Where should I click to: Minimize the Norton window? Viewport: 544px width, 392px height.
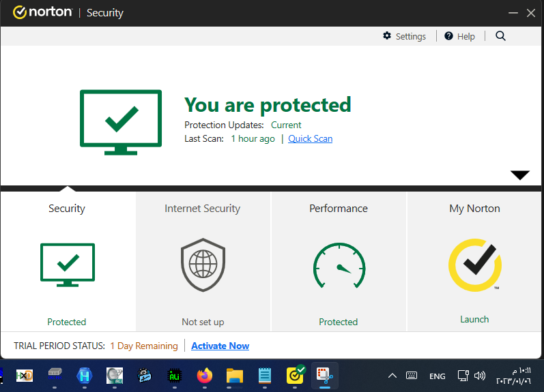[513, 13]
